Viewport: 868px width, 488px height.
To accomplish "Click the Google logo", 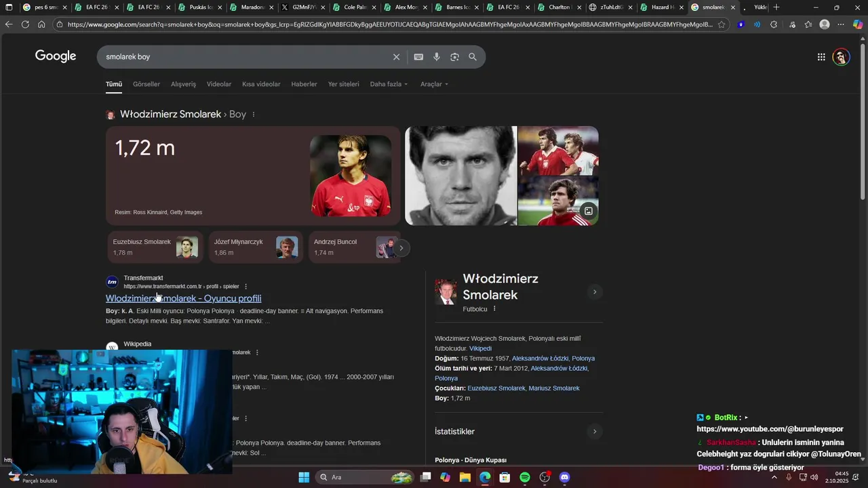I will click(x=56, y=56).
